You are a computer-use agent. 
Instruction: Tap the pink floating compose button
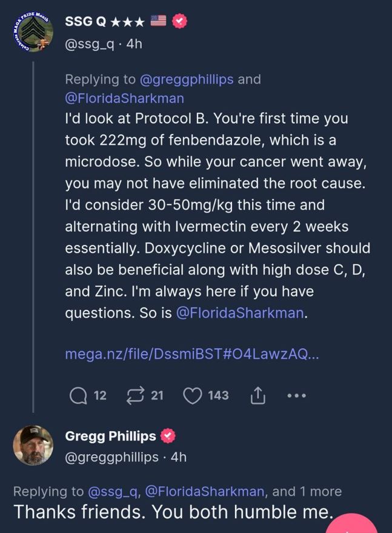354,525
